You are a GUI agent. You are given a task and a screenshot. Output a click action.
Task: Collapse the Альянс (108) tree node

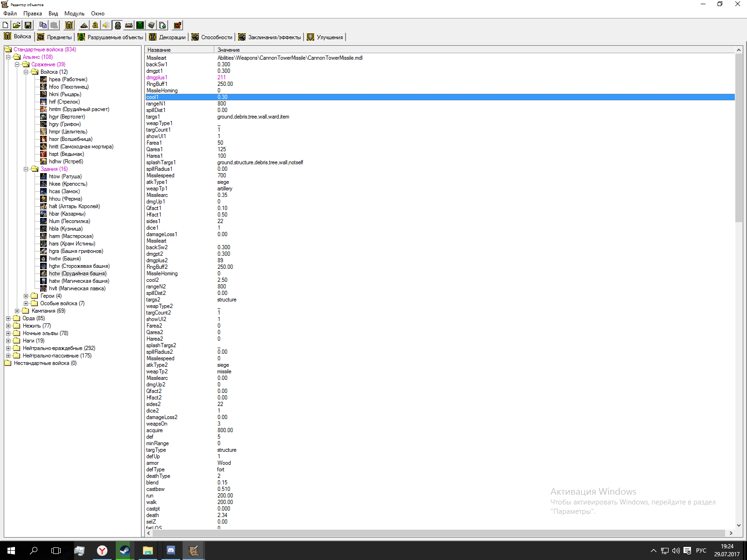coord(8,57)
